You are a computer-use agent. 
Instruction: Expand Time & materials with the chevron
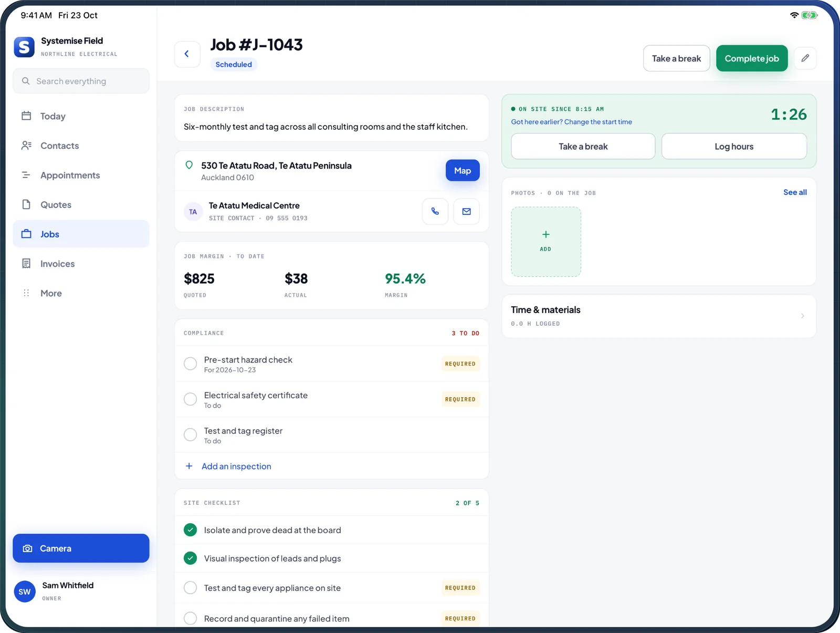pos(802,316)
